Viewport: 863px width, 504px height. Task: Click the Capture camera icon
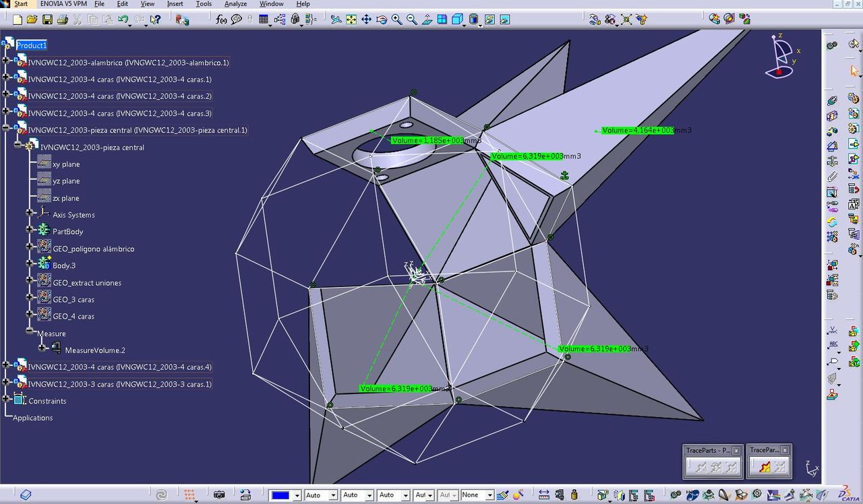tap(219, 495)
